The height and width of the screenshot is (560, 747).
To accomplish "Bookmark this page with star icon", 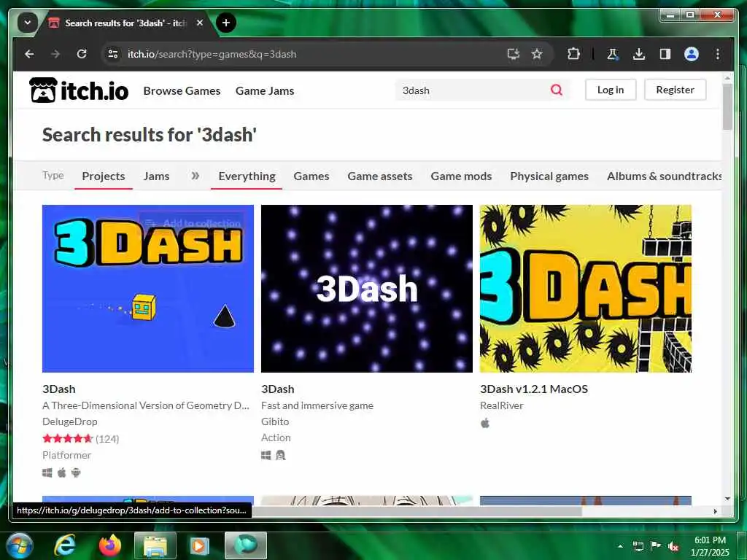I will (537, 54).
